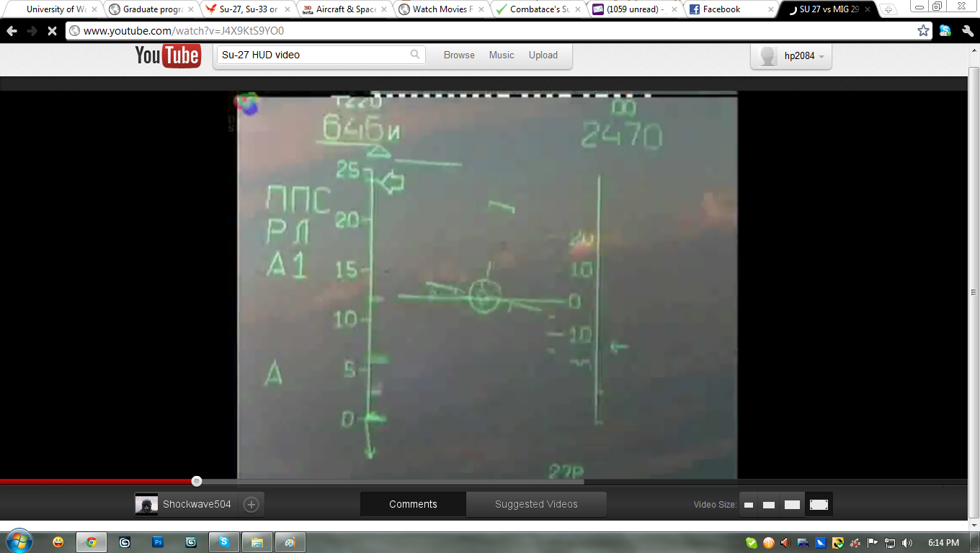Select the third, large video size option
The image size is (980, 553).
(x=792, y=505)
